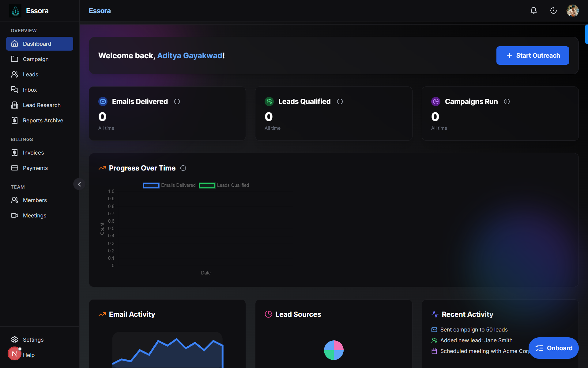Click the Campaign folder icon
Screen dimensions: 588x368
pyautogui.click(x=14, y=59)
